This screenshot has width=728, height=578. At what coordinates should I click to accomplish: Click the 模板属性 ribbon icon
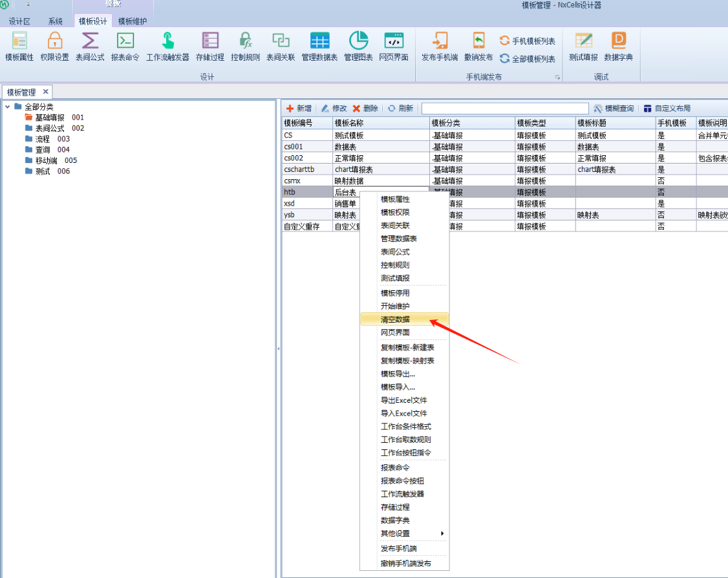[x=19, y=41]
